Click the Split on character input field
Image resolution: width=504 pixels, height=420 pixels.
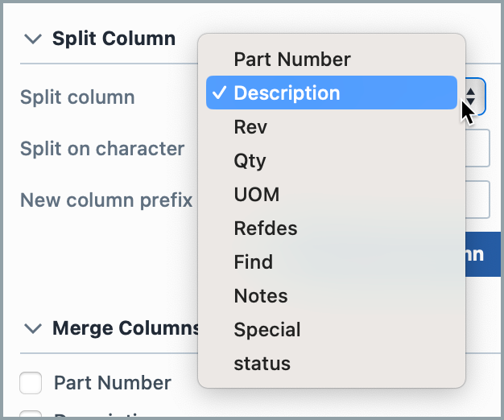477,148
